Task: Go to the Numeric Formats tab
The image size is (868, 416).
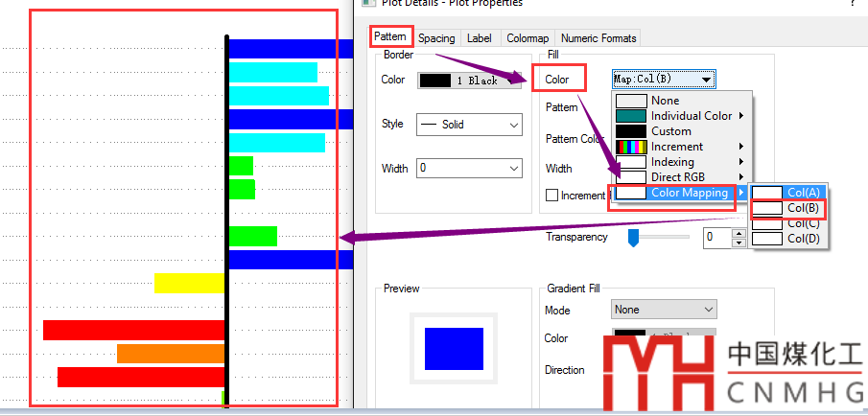Action: click(598, 38)
